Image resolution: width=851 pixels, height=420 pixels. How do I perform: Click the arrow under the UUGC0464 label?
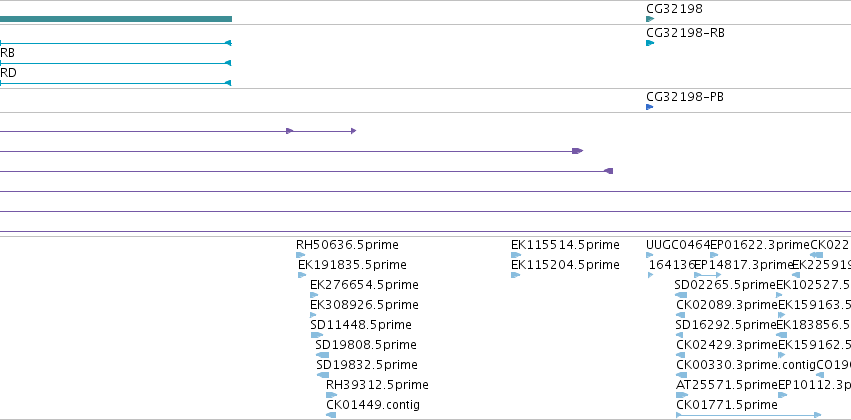click(x=652, y=255)
